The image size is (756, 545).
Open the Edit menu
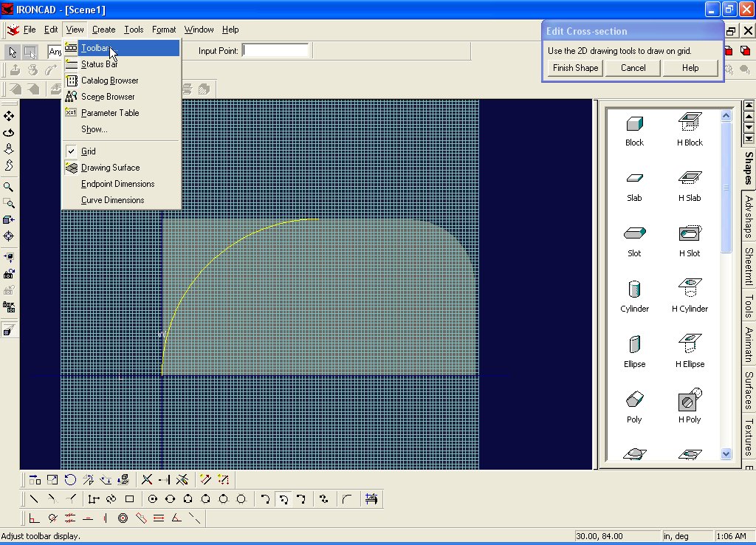(x=51, y=30)
